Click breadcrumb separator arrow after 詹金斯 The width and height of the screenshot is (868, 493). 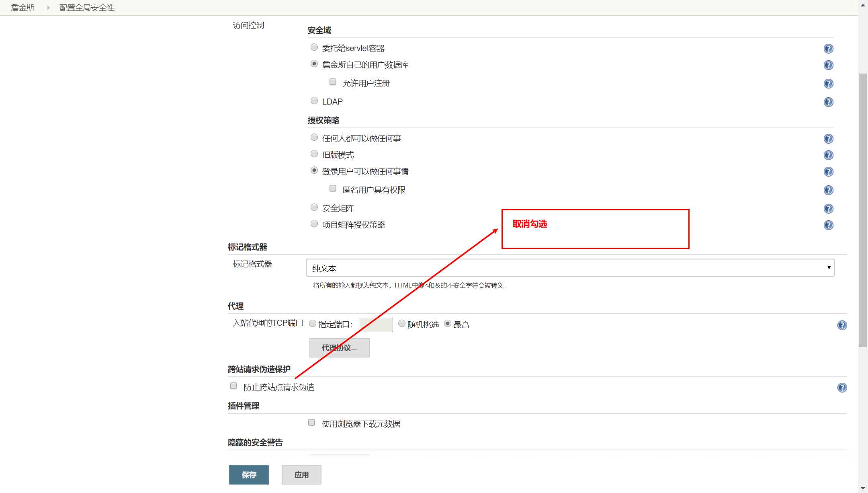48,8
